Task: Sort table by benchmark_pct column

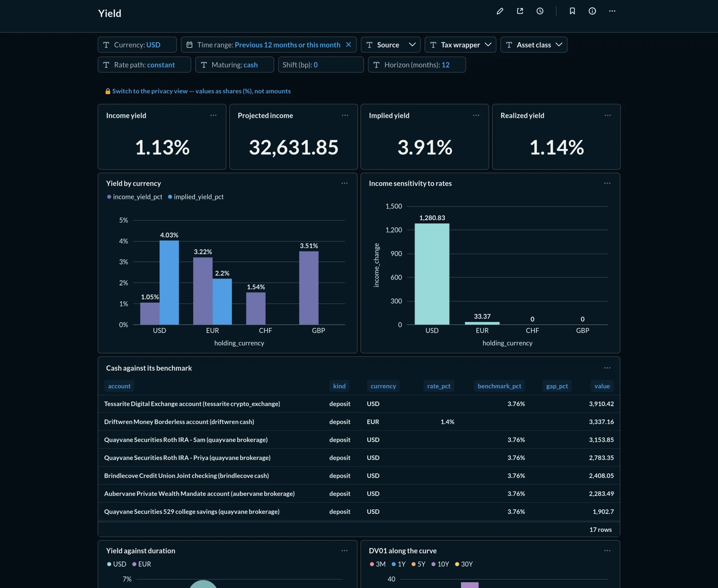Action: (x=499, y=386)
